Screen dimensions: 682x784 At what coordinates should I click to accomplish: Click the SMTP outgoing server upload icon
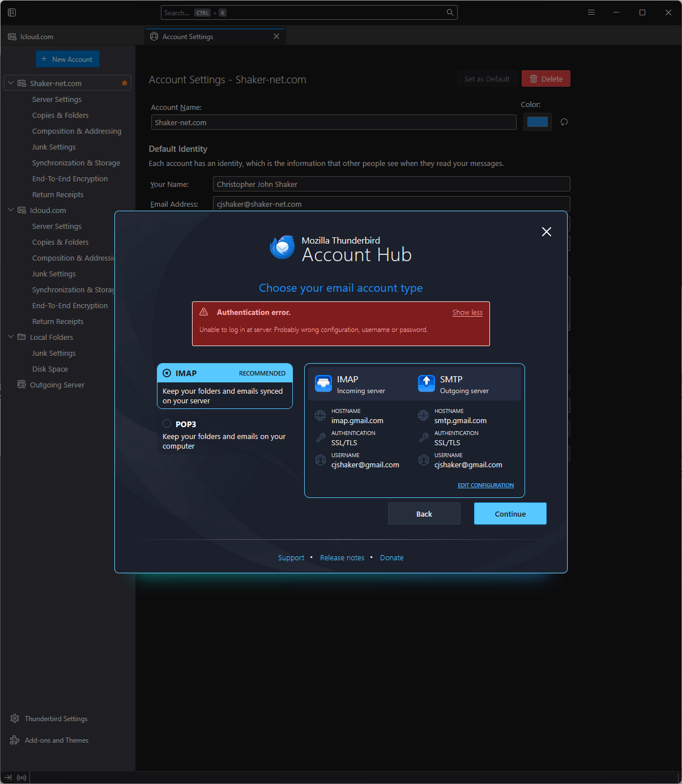[427, 384]
